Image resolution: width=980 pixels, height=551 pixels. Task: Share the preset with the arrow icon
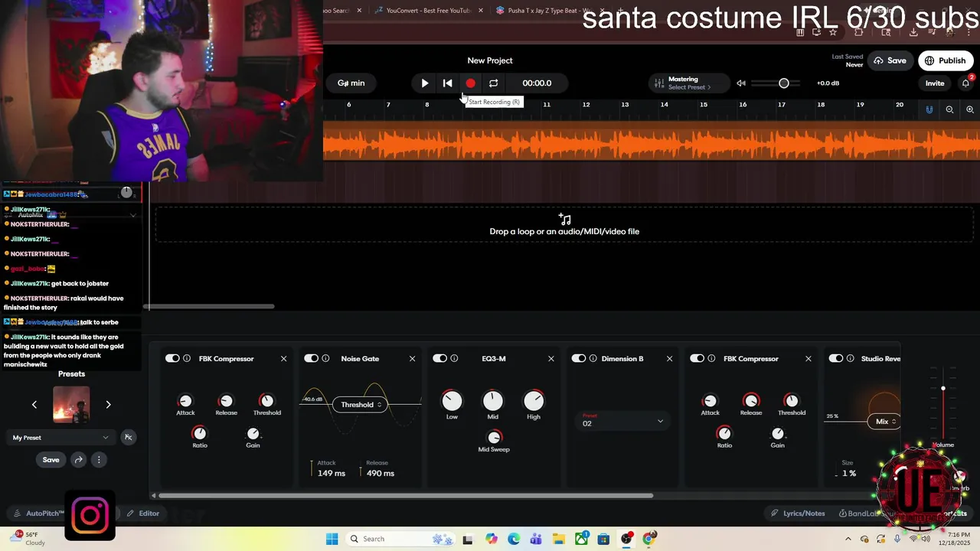(78, 460)
